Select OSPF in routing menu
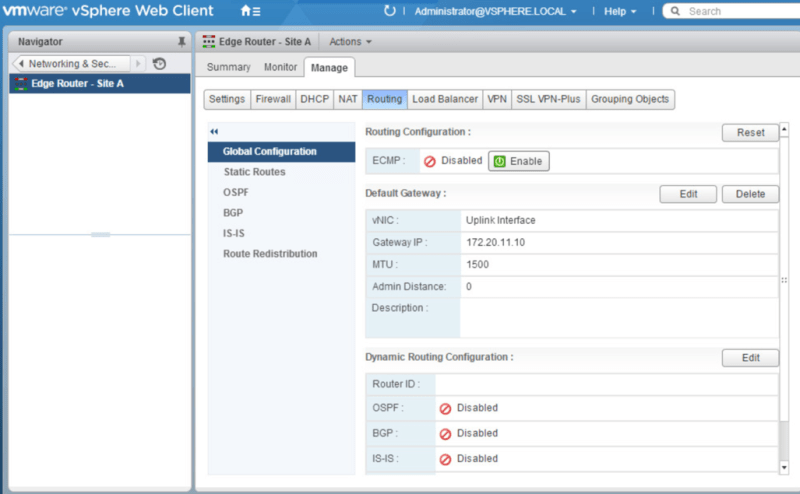Viewport: 800px width, 494px height. [234, 193]
